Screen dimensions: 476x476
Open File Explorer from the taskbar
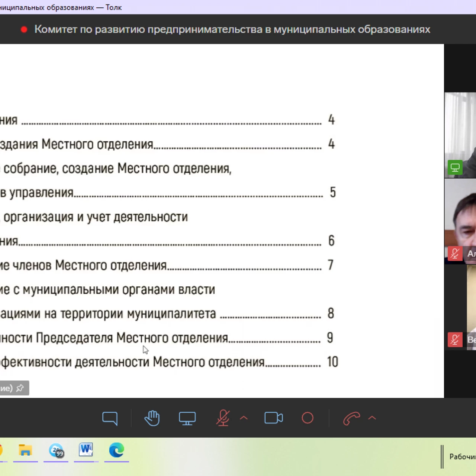pos(25,450)
